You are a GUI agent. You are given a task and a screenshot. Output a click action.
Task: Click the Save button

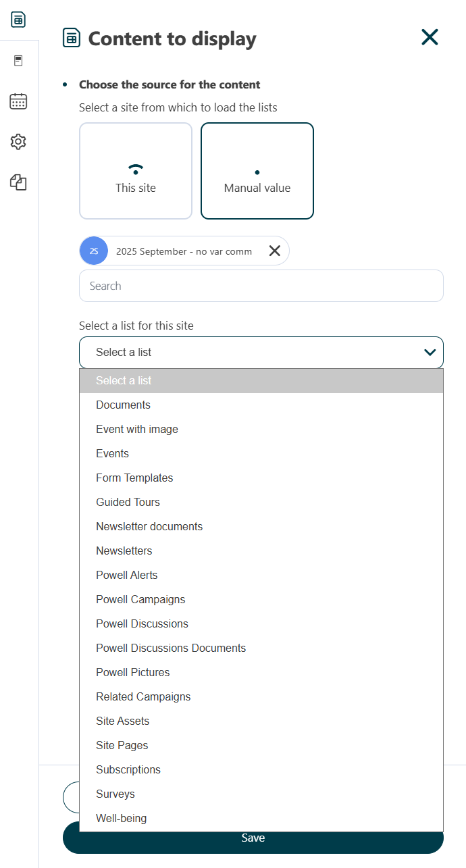pos(253,837)
